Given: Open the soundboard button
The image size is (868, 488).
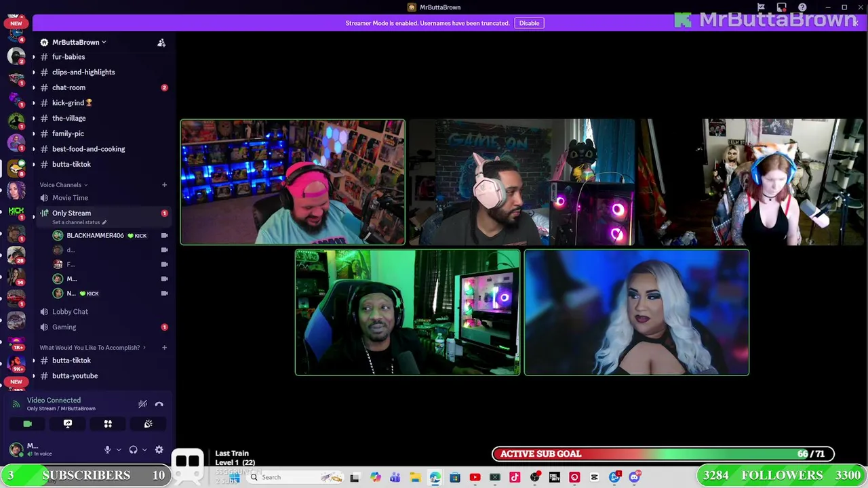Looking at the screenshot, I should click(148, 424).
